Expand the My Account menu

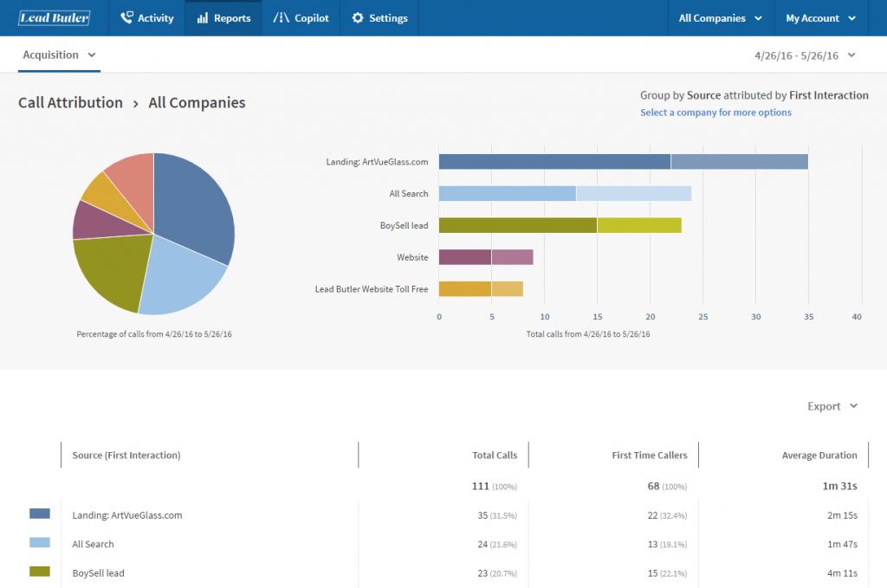819,17
